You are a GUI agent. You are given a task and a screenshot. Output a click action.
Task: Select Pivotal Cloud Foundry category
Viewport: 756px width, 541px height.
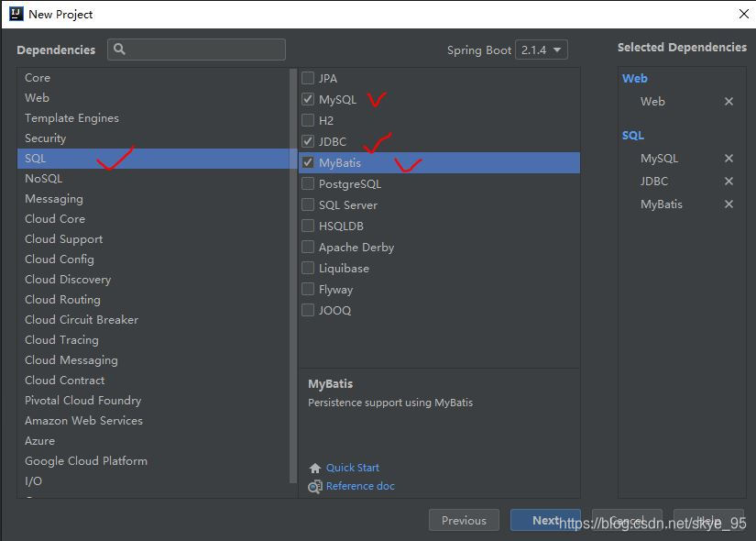(x=153, y=401)
